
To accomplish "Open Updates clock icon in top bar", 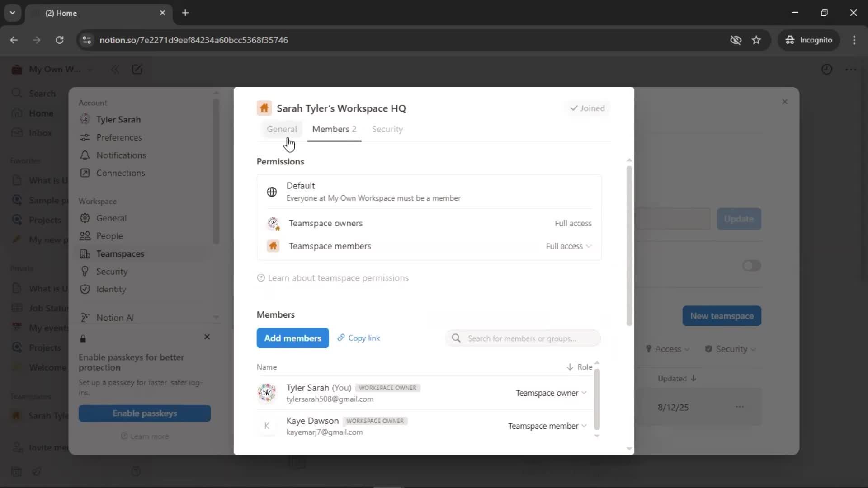I will coord(827,70).
